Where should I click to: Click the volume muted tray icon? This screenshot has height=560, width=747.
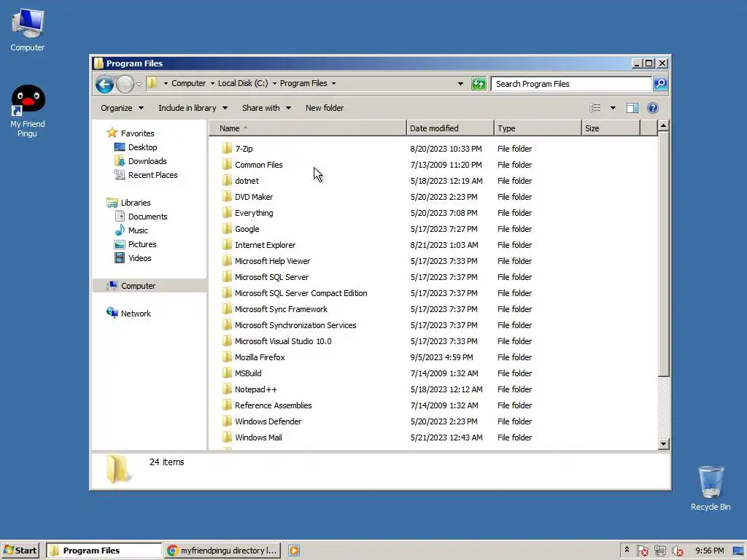tap(677, 551)
